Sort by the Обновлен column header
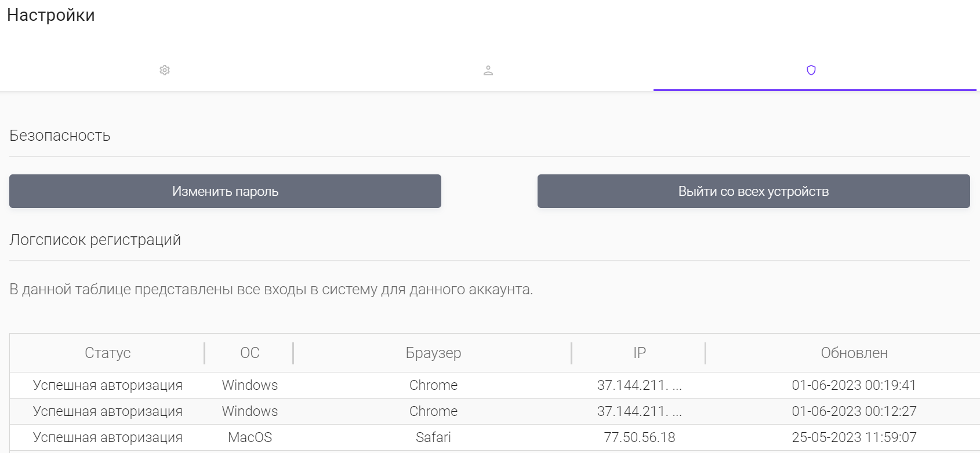This screenshot has height=453, width=980. (854, 353)
